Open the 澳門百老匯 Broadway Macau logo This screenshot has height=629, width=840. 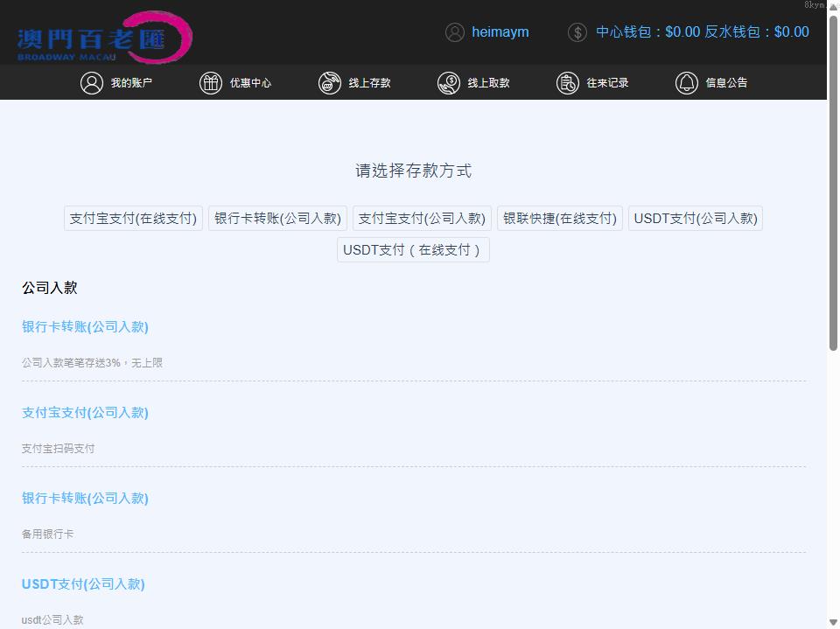(x=103, y=38)
